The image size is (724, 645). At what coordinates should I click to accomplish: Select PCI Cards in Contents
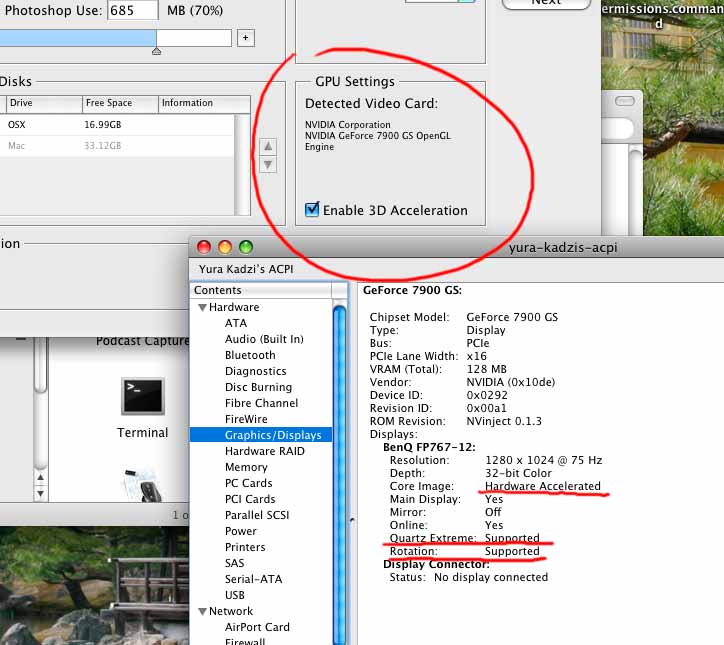click(x=250, y=499)
